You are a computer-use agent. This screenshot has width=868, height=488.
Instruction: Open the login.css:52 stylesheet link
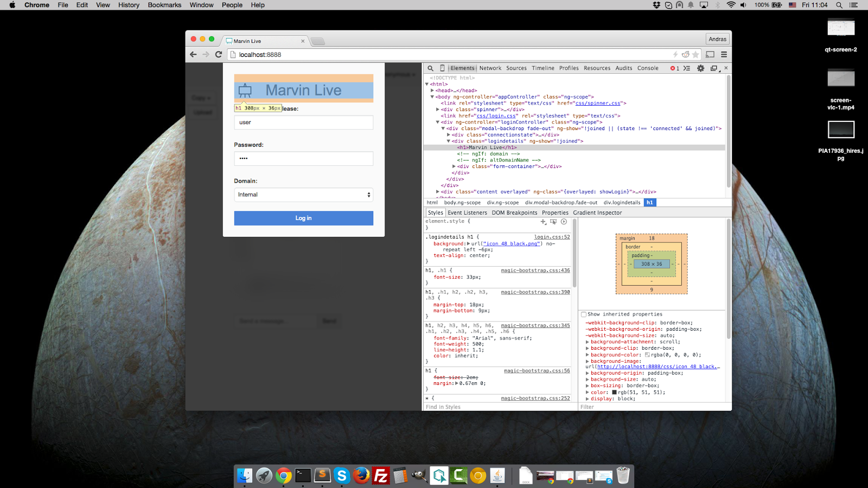tap(552, 236)
